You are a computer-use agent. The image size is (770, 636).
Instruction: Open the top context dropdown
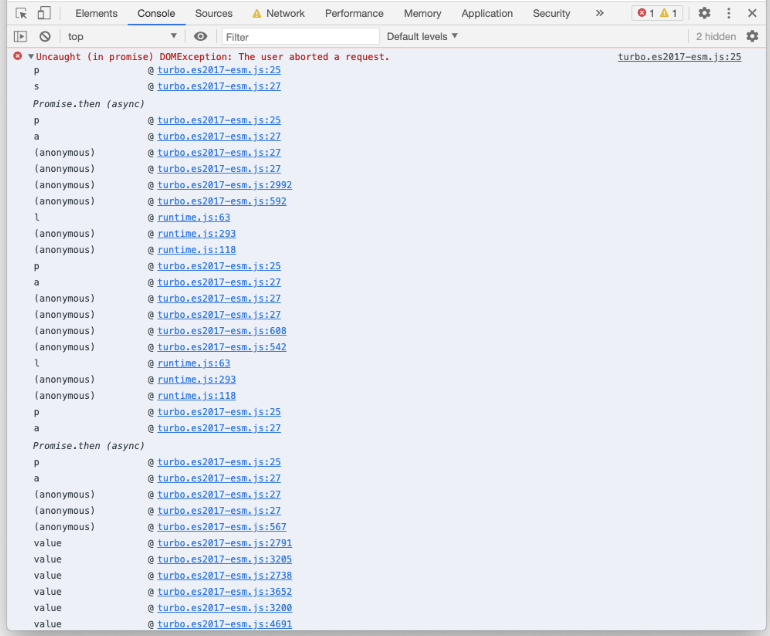(x=122, y=36)
